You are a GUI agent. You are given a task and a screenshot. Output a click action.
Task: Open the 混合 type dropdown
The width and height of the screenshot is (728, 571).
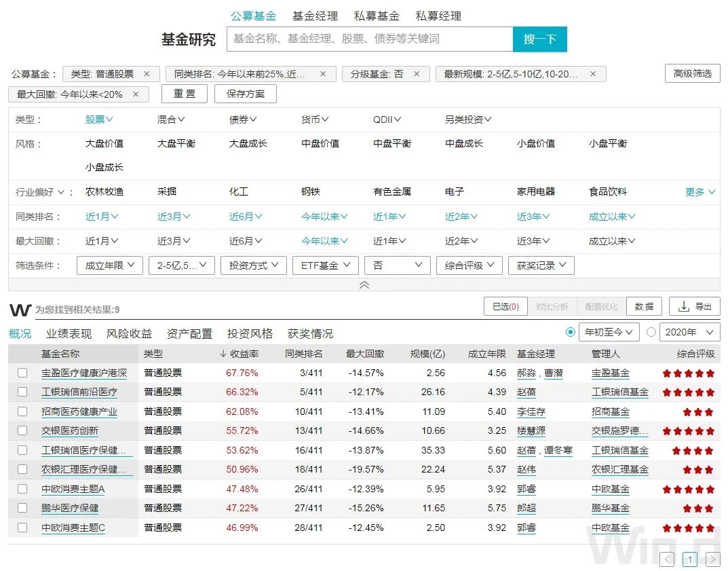(x=171, y=119)
